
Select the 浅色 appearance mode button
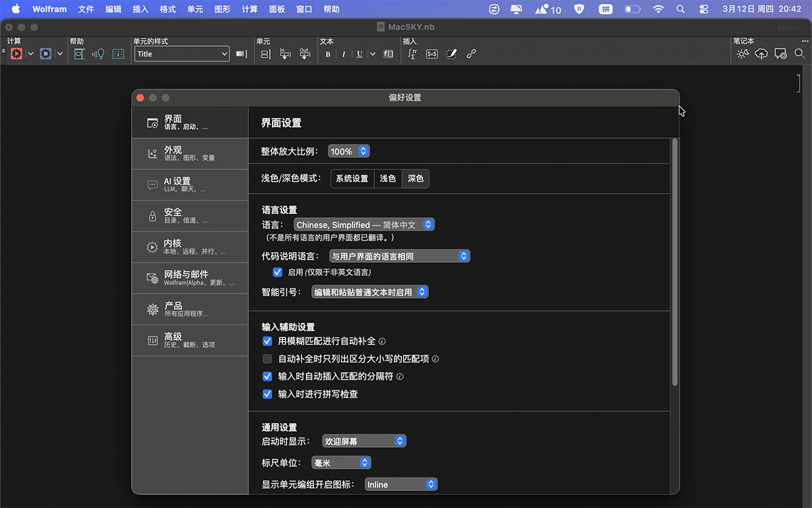coord(388,179)
